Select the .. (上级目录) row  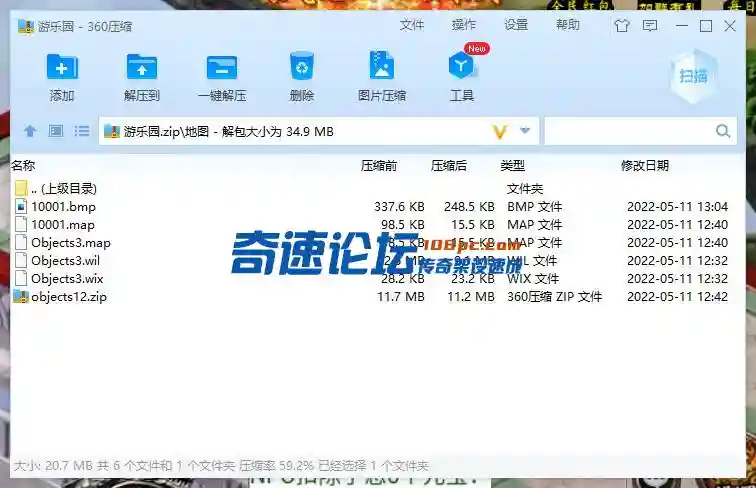click(378, 189)
